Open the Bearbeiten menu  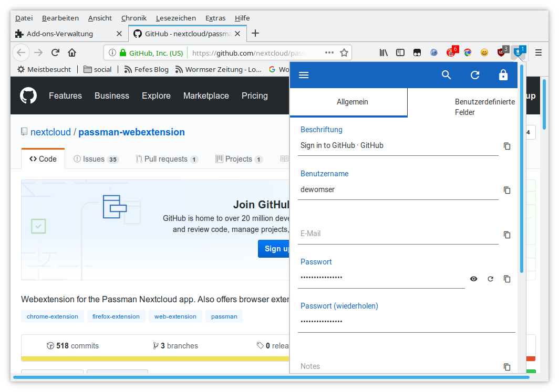tap(60, 18)
